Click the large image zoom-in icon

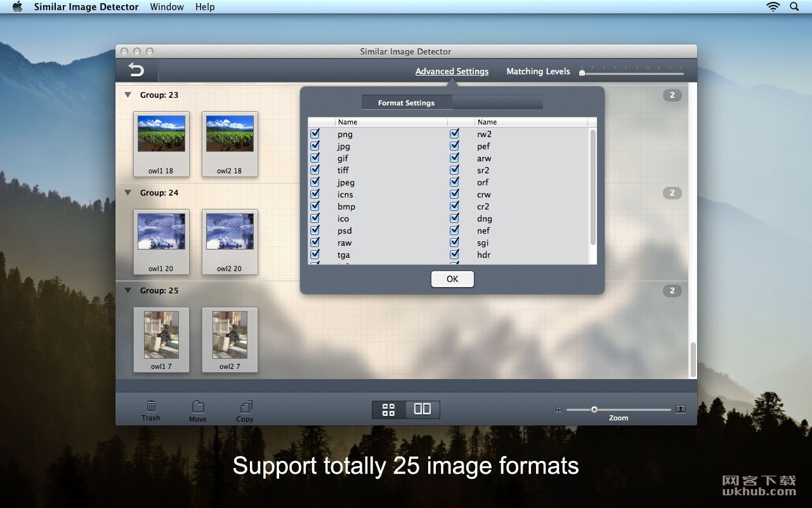pos(681,409)
